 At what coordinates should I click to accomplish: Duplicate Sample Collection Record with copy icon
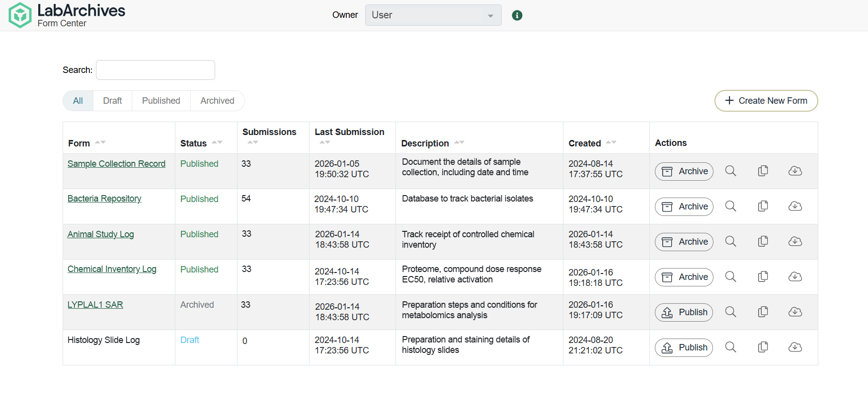click(763, 171)
